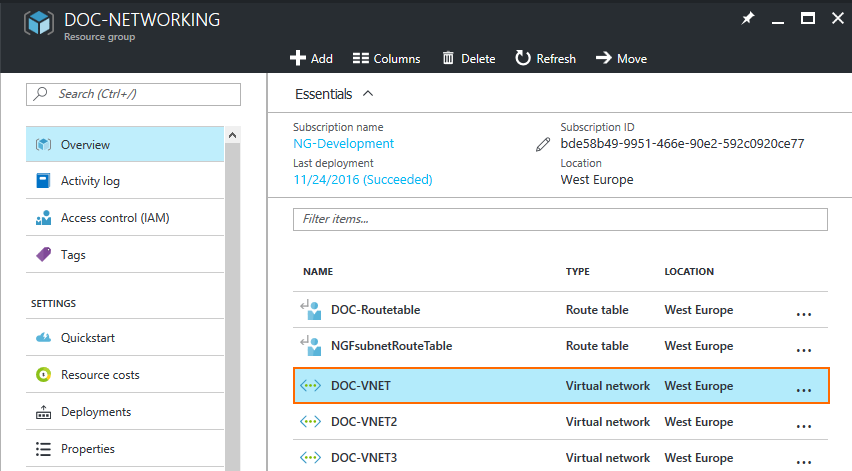
Task: Open the DOC-VNET2 virtual network
Action: (560, 422)
